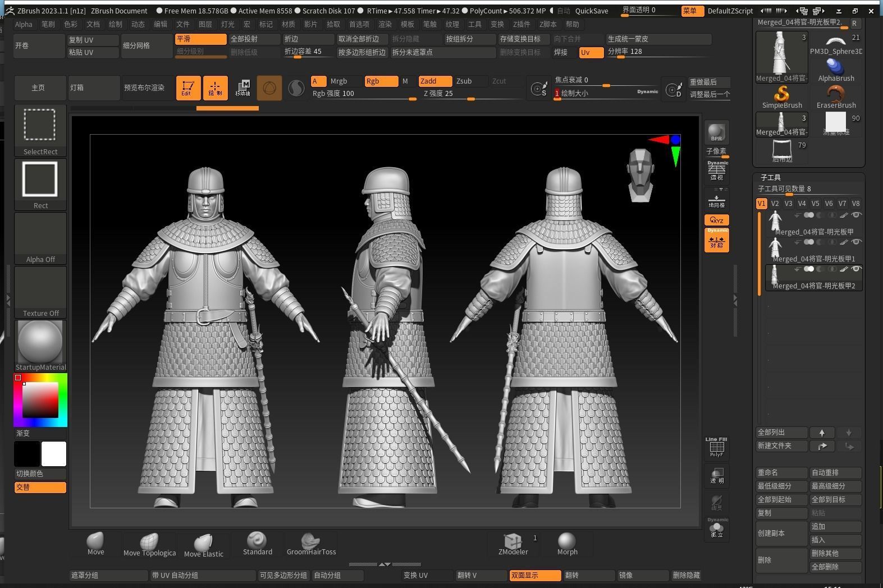Click the 灯箱 lightbox button
This screenshot has width=883, height=588.
[x=94, y=88]
